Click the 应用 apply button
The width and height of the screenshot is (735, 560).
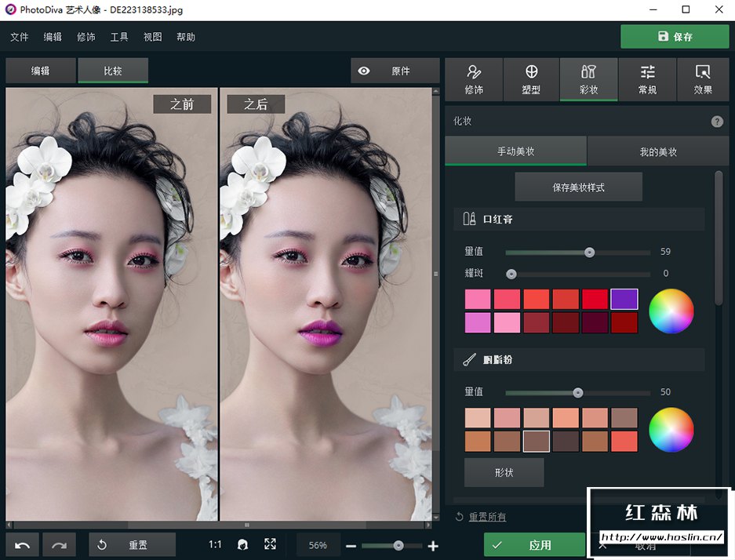coord(534,545)
